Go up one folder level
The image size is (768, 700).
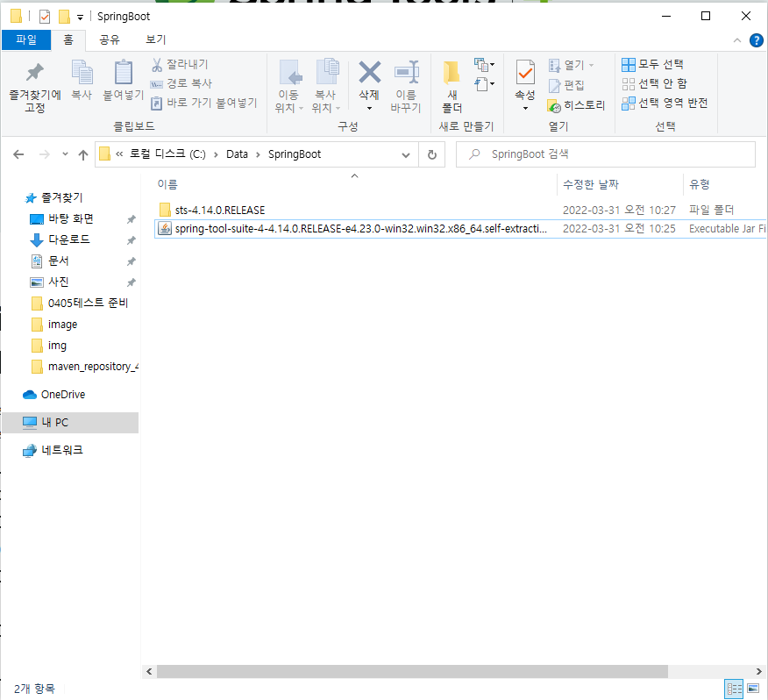coord(82,155)
